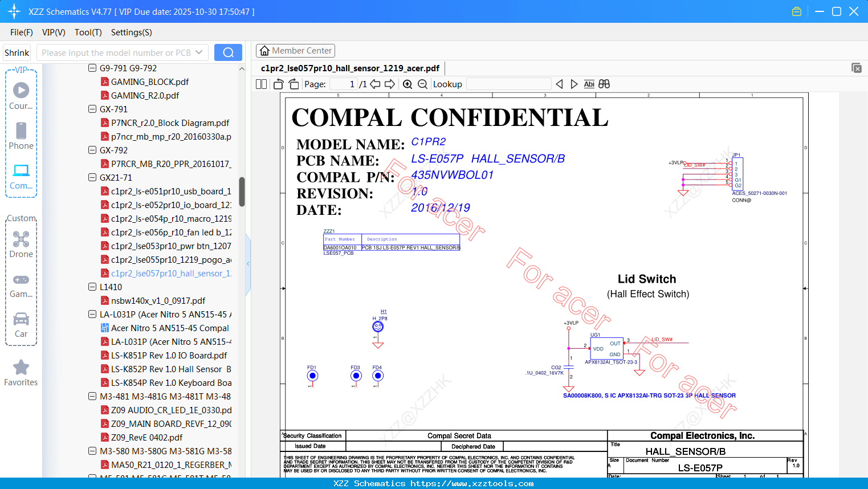The height and width of the screenshot is (489, 868).
Task: Visit the www.xzztools.com link in the footer
Action: click(x=472, y=484)
